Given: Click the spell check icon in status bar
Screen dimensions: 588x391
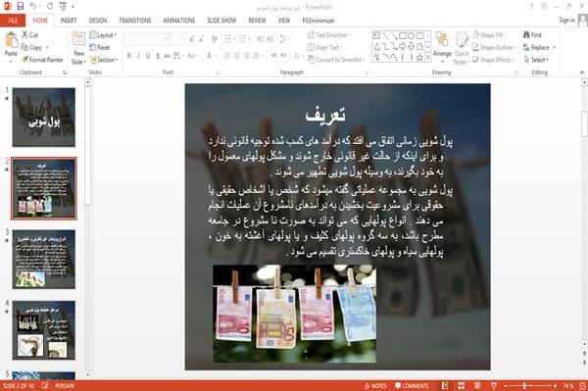Looking at the screenshot, I should tap(45, 386).
